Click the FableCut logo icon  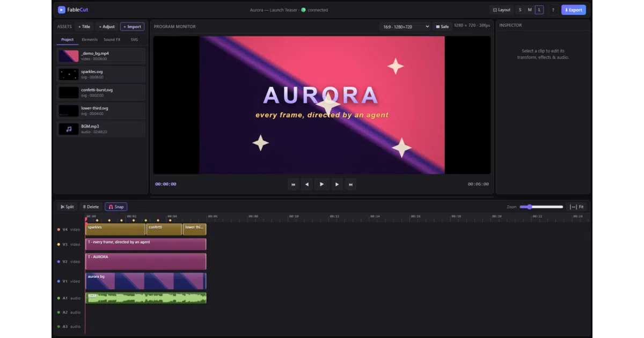62,10
